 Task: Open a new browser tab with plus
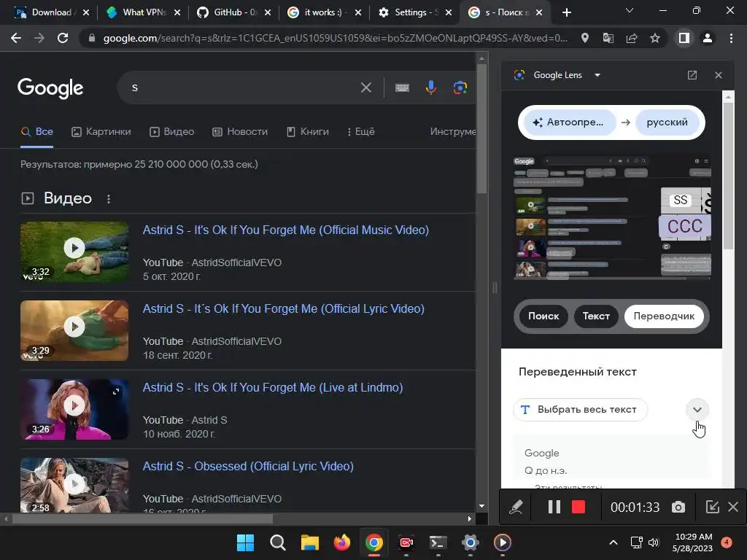566,13
